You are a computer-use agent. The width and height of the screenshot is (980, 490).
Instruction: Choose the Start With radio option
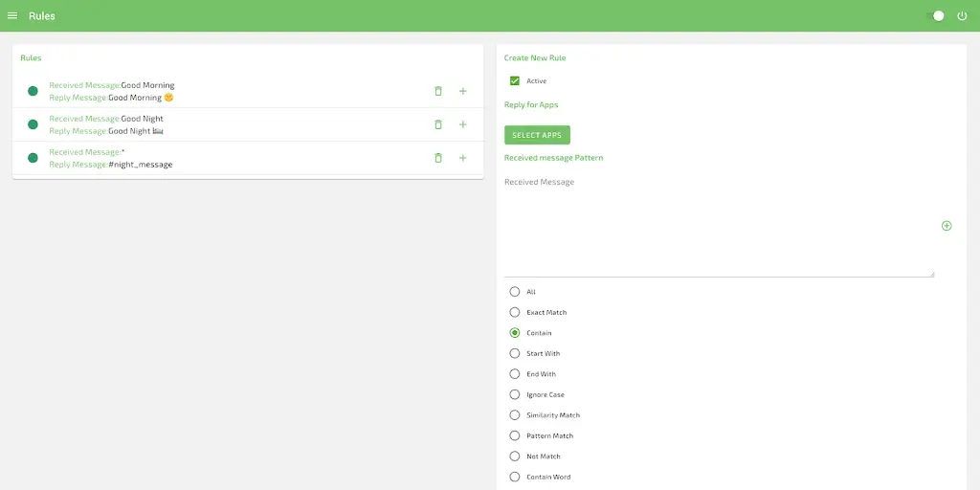(515, 353)
